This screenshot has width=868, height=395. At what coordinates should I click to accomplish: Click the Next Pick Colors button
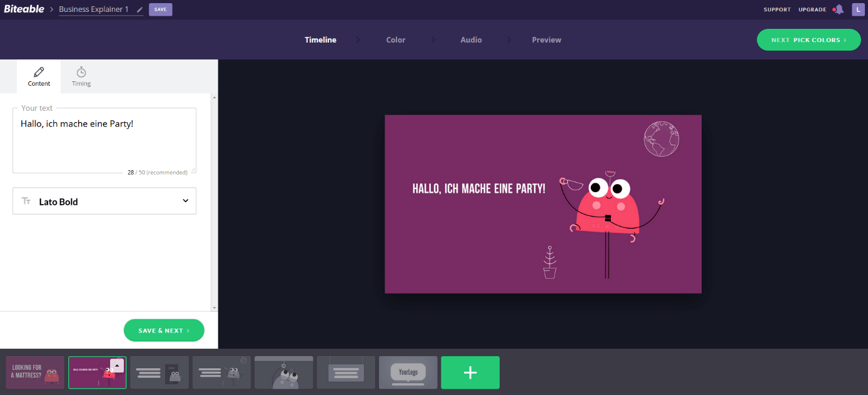coord(808,40)
